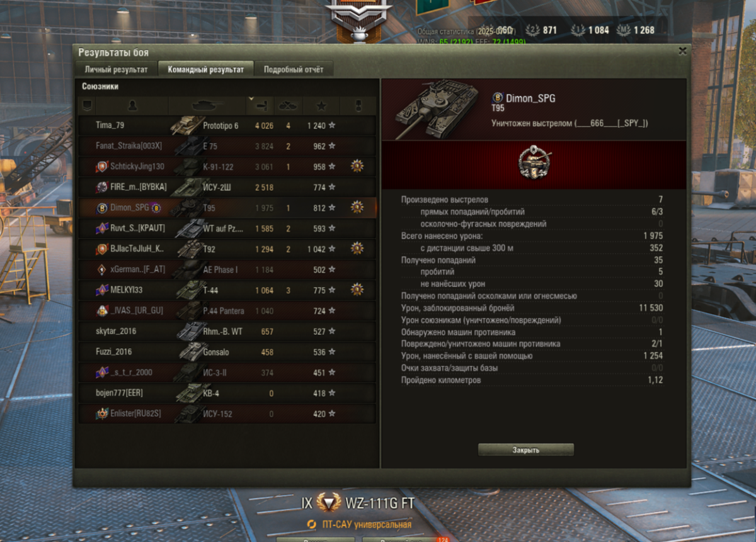Select bojen777[EER]'s KB-4 row
Viewport: 756px width, 542px height.
227,393
